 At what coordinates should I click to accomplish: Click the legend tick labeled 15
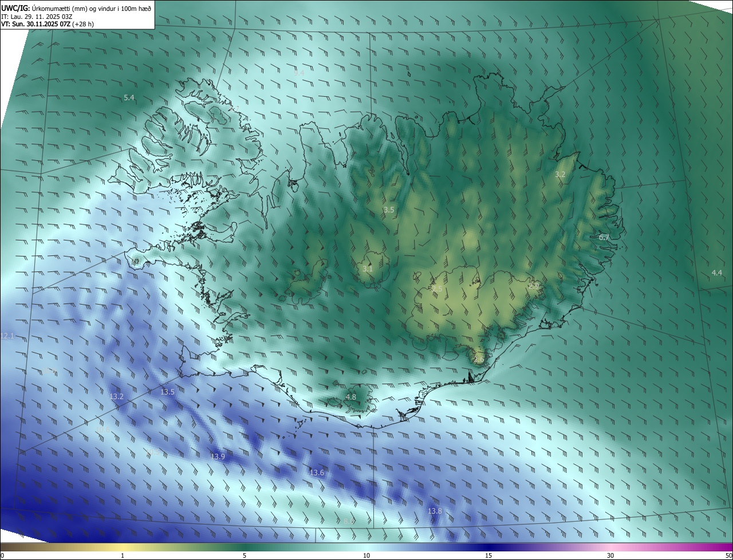pos(488,555)
